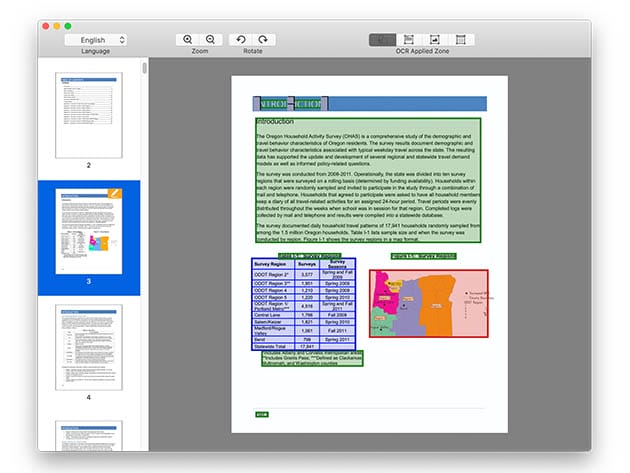Select the first OCR Applied Zone tool
The height and width of the screenshot is (473, 630).
tap(382, 39)
